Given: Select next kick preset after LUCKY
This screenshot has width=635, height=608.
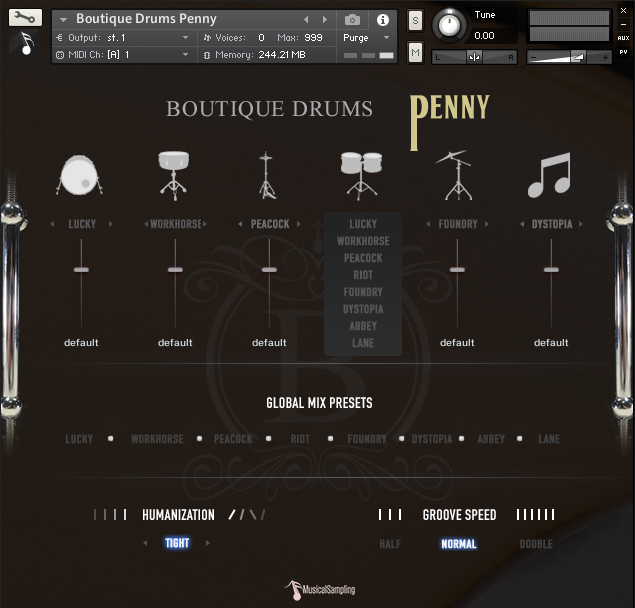Looking at the screenshot, I should pyautogui.click(x=111, y=224).
